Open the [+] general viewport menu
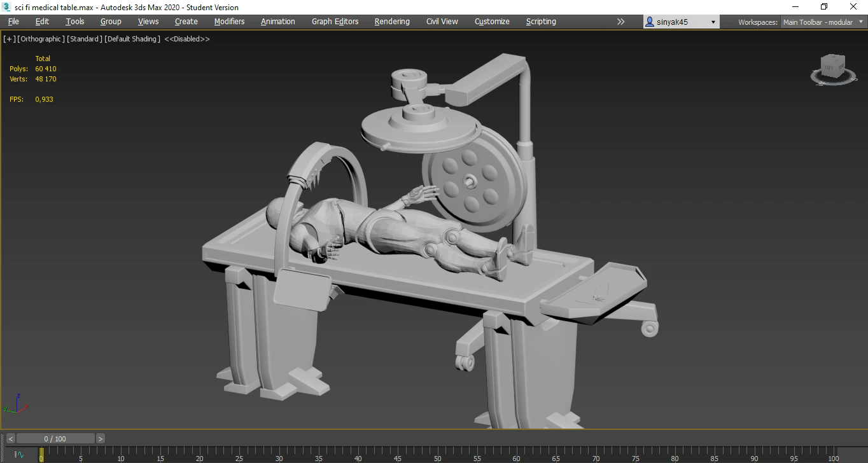 pos(9,39)
